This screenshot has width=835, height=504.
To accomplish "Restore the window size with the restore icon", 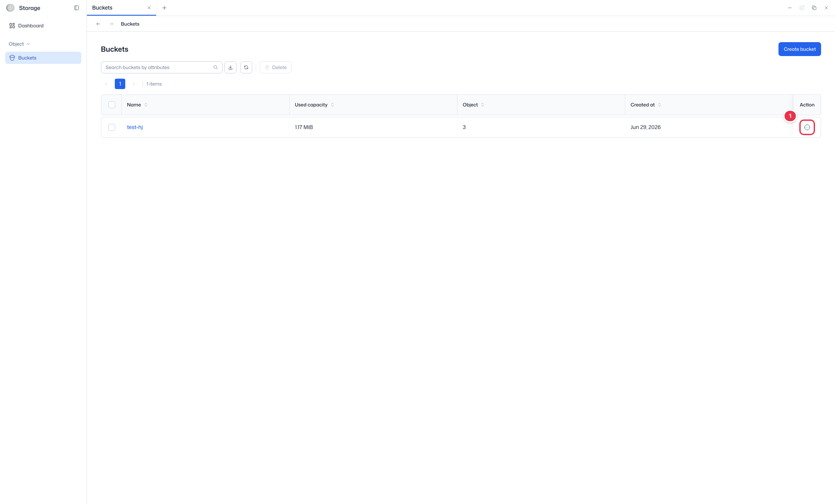I will coord(814,8).
